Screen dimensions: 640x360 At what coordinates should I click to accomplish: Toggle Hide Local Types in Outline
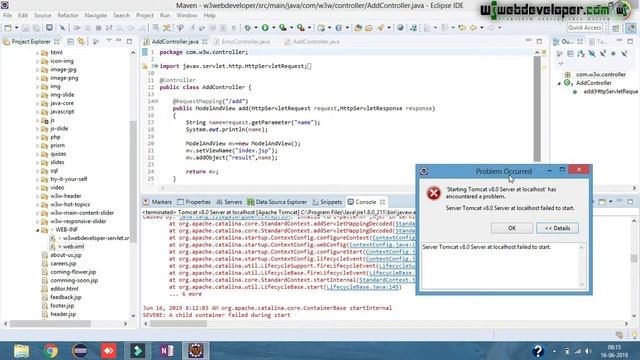point(624,53)
